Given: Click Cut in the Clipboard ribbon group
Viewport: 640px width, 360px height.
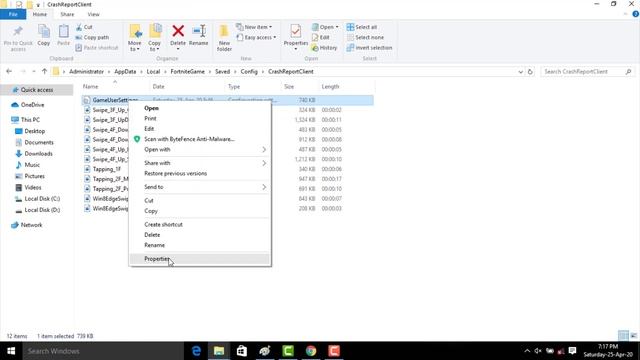Looking at the screenshot, I should pyautogui.click(x=84, y=27).
